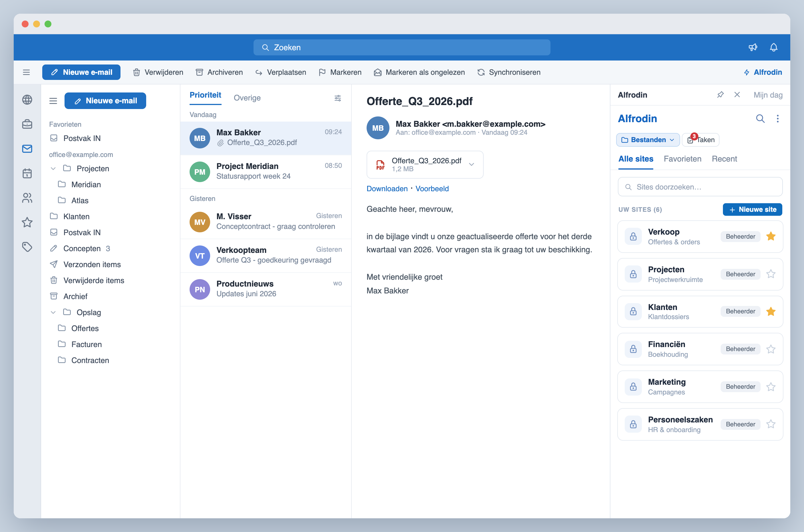Switch to Recent tab in Alfrodin
Screen dimensions: 804x532
coord(724,159)
